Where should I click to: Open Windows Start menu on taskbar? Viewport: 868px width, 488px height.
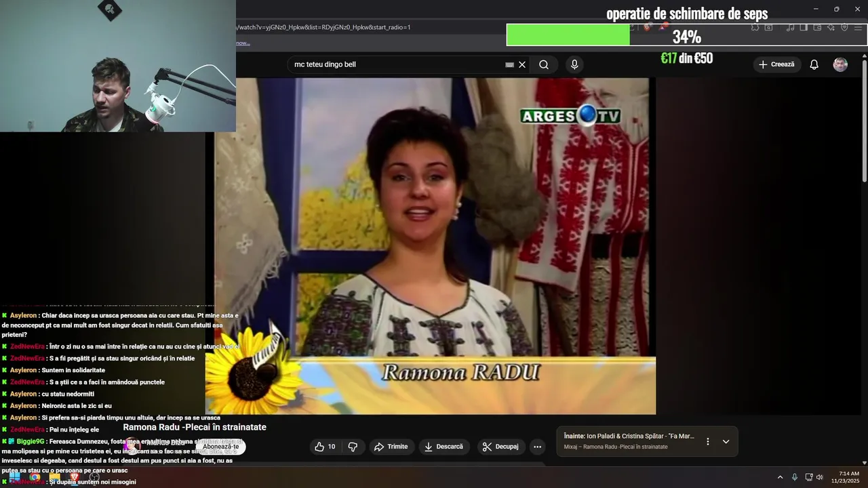14,477
